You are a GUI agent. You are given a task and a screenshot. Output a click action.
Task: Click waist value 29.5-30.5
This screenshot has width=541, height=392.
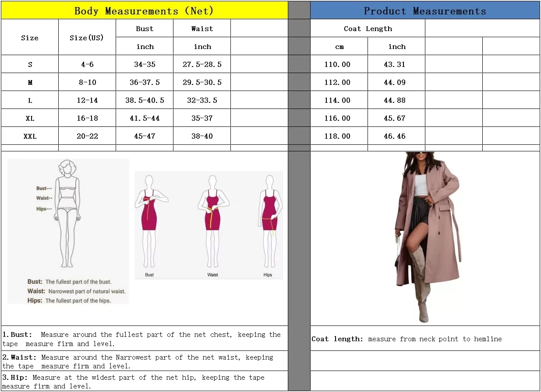[202, 82]
